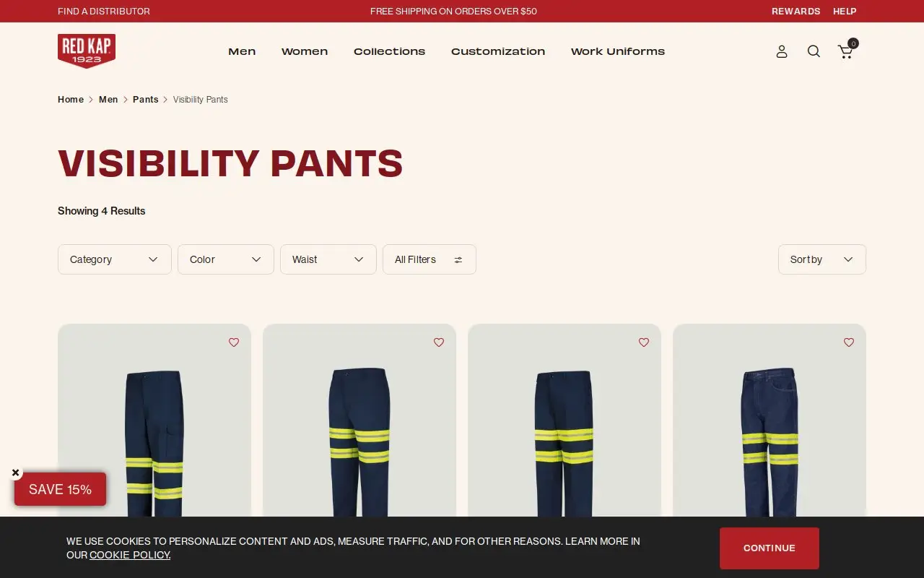
Task: Click the free shipping banner text
Action: click(x=453, y=12)
